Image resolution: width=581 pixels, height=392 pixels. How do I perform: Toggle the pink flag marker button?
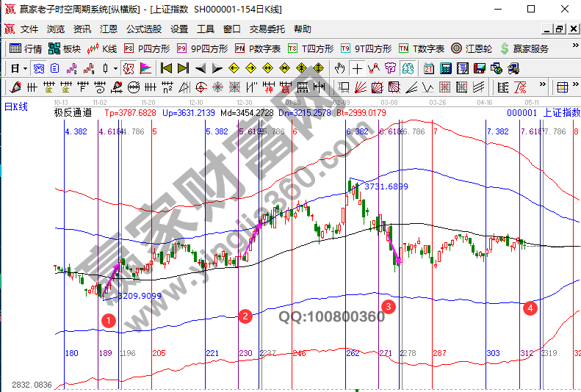[145, 68]
